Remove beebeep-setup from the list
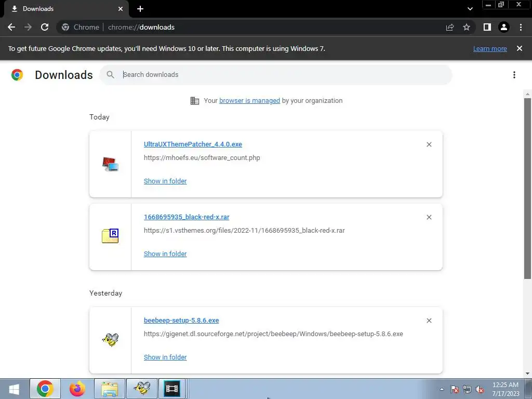The width and height of the screenshot is (532, 399). click(429, 321)
